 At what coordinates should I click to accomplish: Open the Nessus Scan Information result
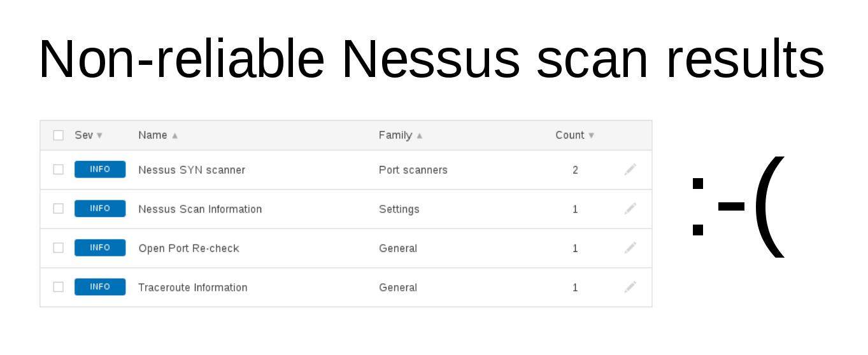pos(200,209)
